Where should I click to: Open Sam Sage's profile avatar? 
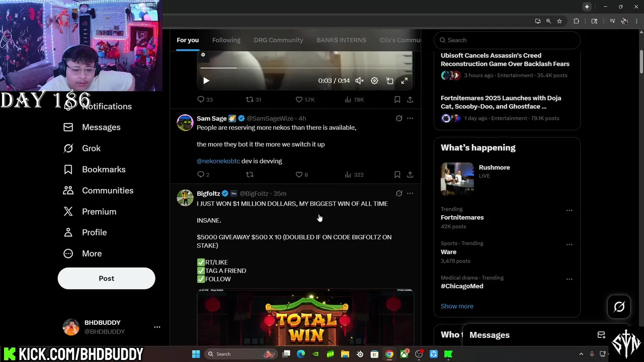click(185, 122)
